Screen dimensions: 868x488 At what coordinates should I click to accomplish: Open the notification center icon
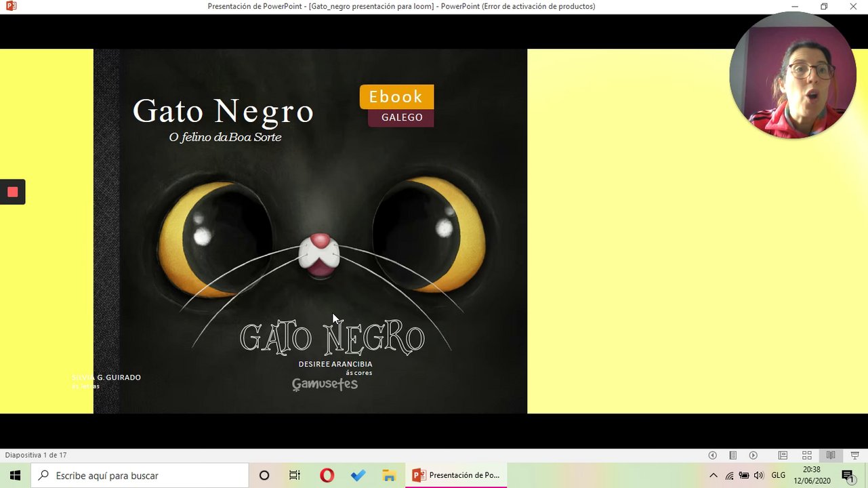point(848,476)
